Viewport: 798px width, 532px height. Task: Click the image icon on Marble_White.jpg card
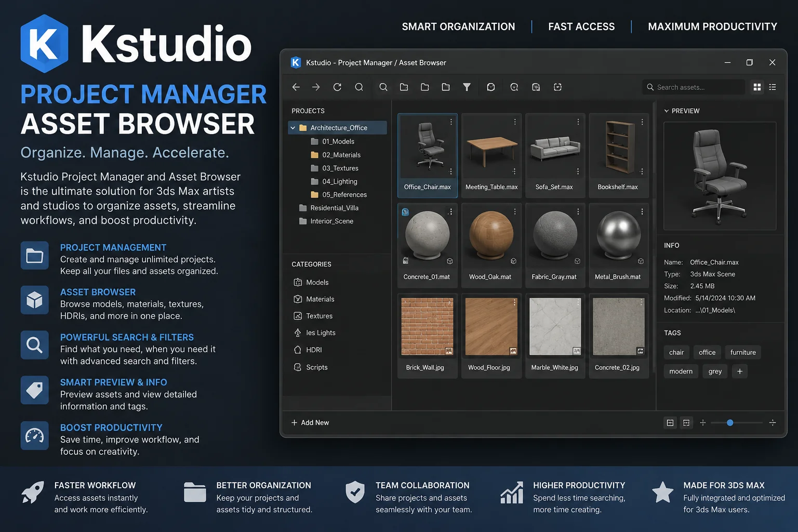coord(577,351)
